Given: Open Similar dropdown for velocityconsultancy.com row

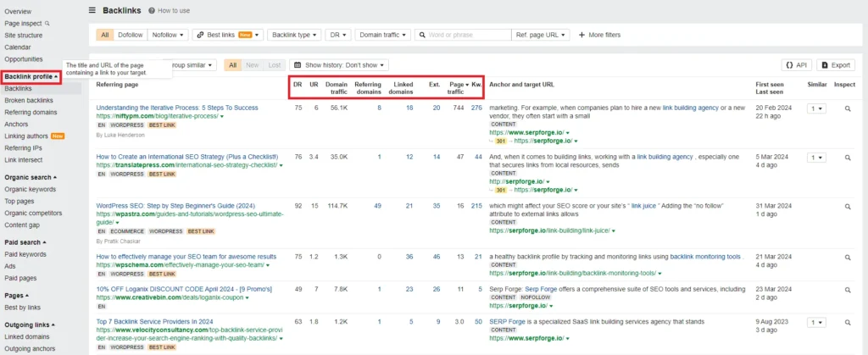Looking at the screenshot, I should click(x=816, y=322).
